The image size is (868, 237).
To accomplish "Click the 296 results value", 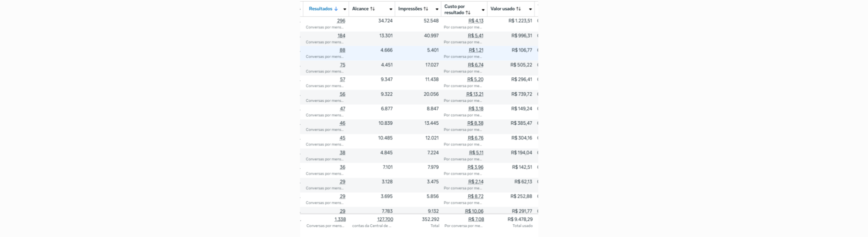I will coord(341,21).
